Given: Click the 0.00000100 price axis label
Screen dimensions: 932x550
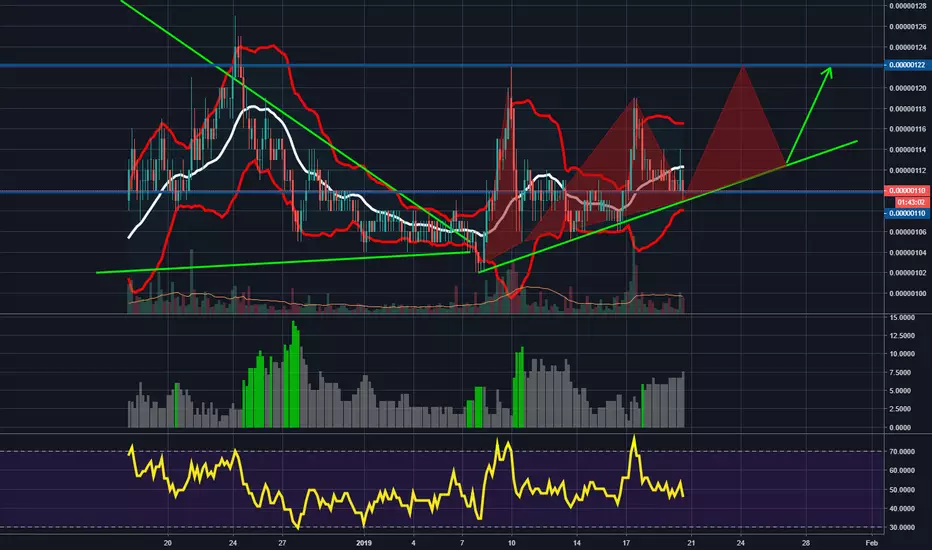Looking at the screenshot, I should (908, 294).
